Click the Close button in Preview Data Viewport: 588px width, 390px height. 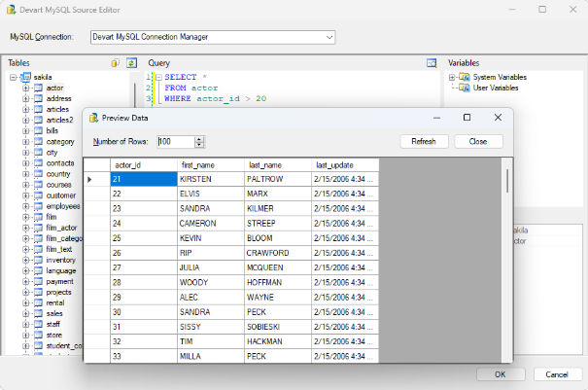pyautogui.click(x=477, y=141)
